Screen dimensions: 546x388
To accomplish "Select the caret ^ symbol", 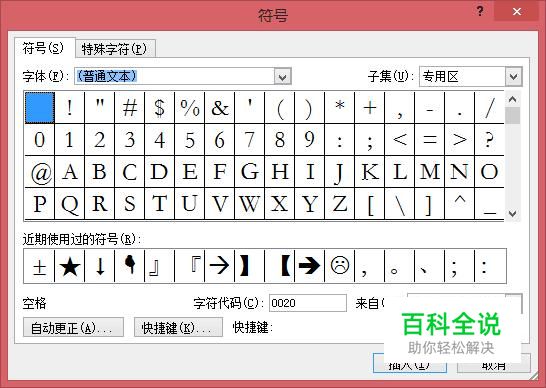I will (x=459, y=204).
